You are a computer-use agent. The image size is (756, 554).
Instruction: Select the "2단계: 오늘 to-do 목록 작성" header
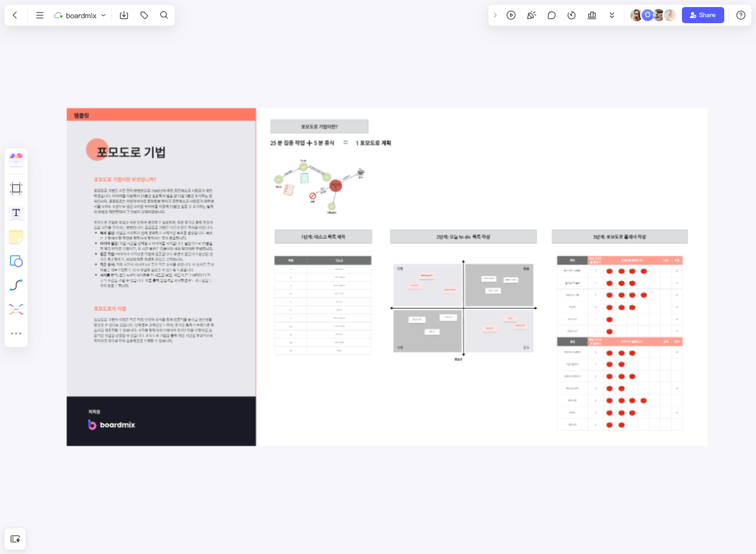coord(463,237)
